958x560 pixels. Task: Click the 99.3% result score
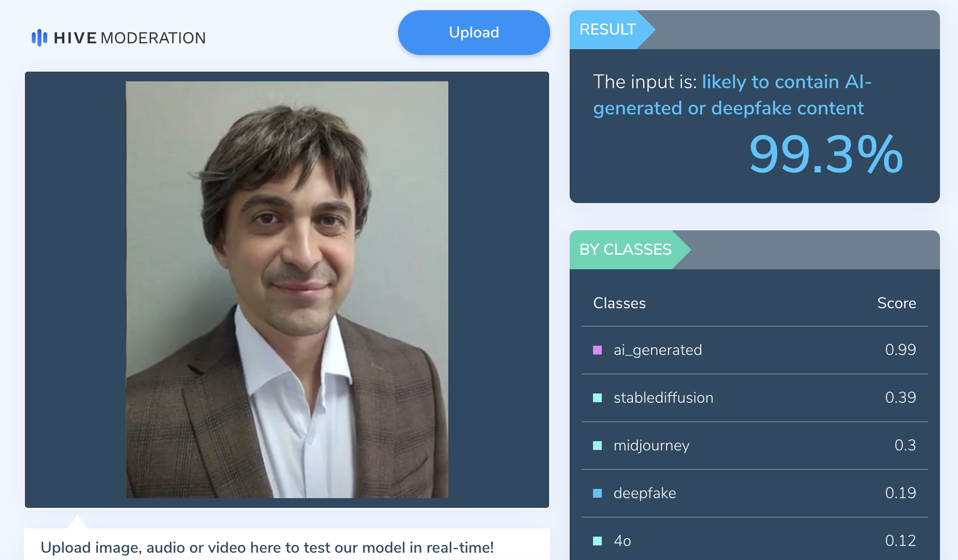[x=826, y=154]
